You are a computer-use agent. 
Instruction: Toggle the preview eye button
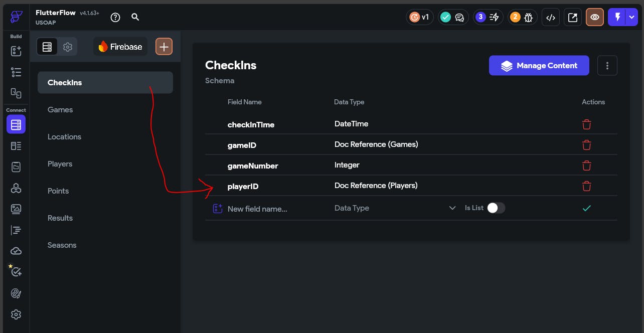[594, 18]
